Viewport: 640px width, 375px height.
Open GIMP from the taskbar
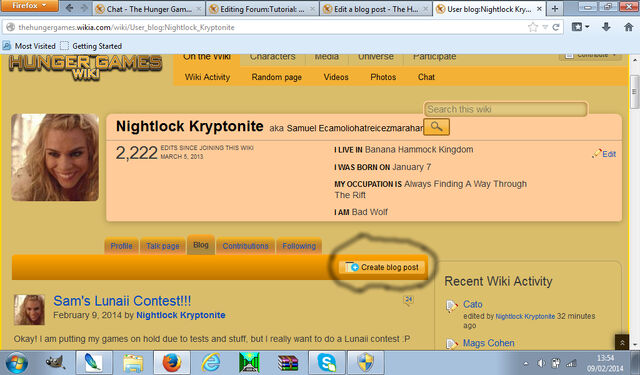click(55, 362)
